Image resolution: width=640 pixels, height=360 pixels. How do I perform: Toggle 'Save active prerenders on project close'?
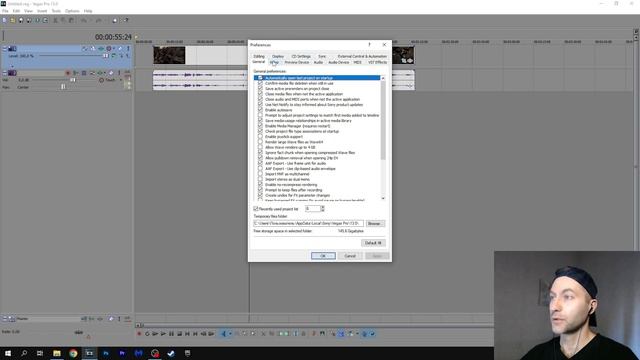(x=260, y=89)
